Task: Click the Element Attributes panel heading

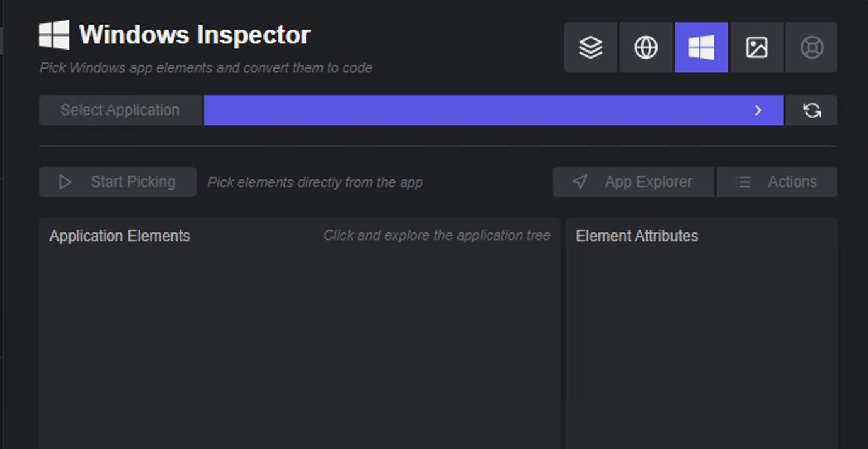Action: tap(637, 236)
